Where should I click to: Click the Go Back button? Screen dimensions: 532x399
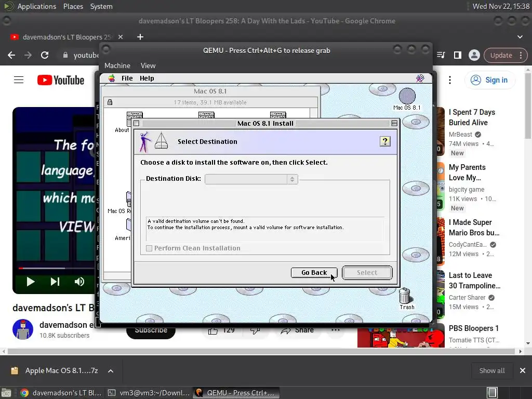coord(314,272)
